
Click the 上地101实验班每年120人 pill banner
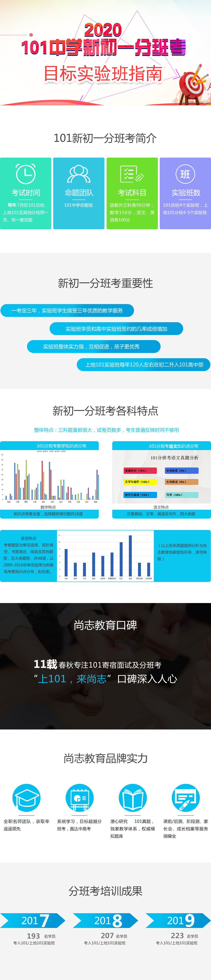point(144,365)
